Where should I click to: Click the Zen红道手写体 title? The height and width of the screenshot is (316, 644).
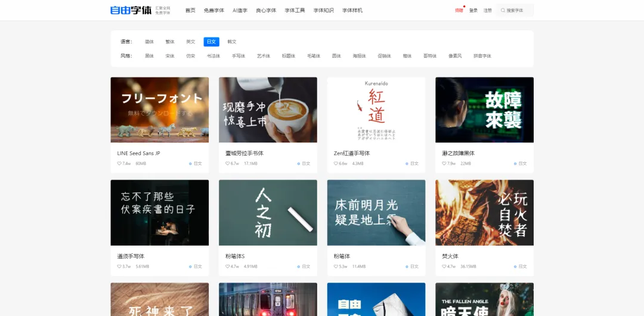(x=352, y=153)
